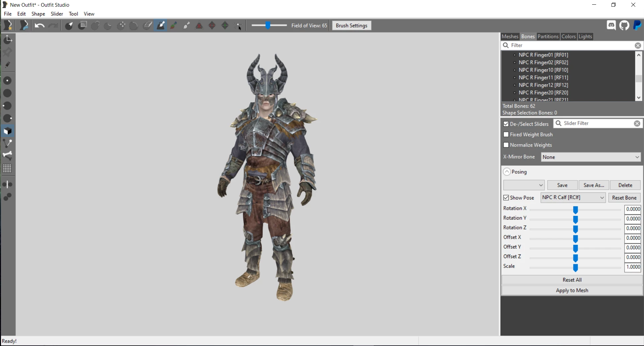Click the bone Filter search field
The image size is (644, 346).
coord(571,45)
